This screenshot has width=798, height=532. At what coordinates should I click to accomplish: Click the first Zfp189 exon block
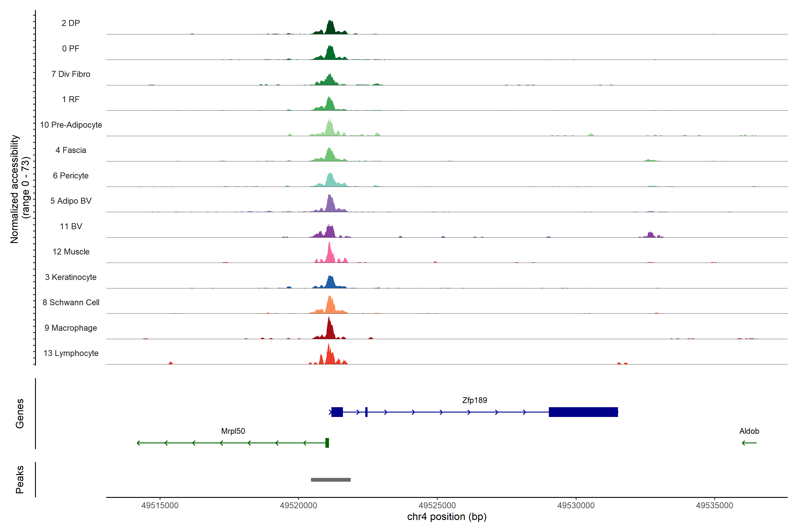[x=337, y=412]
